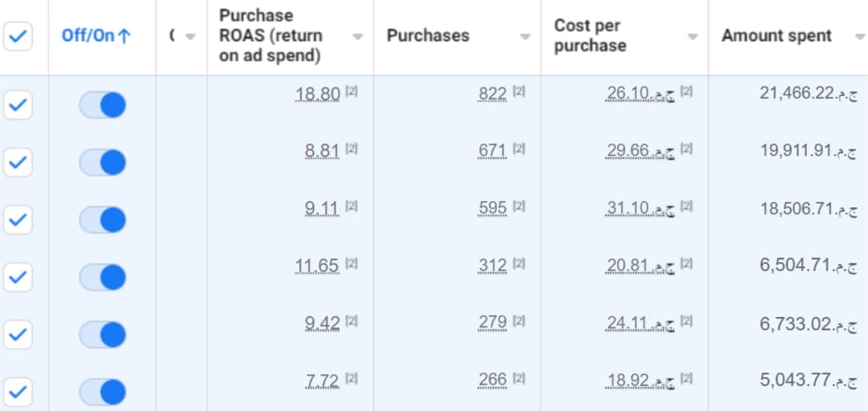Click the footnote [2] icon beside 11.65 ROAS

click(x=352, y=264)
